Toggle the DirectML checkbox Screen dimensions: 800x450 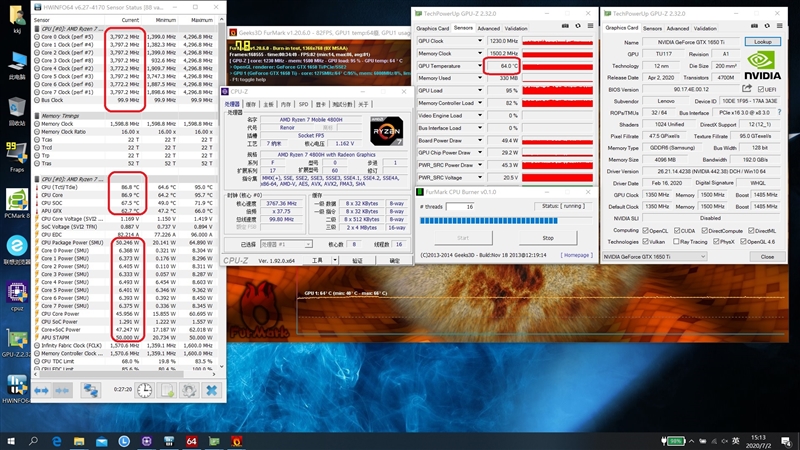click(751, 231)
